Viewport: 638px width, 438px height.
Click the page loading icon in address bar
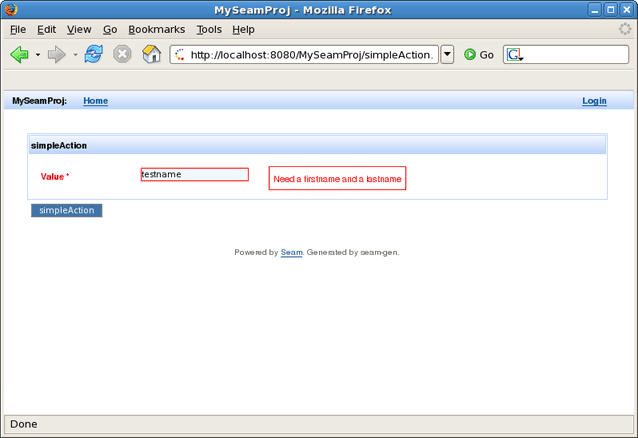tap(180, 55)
